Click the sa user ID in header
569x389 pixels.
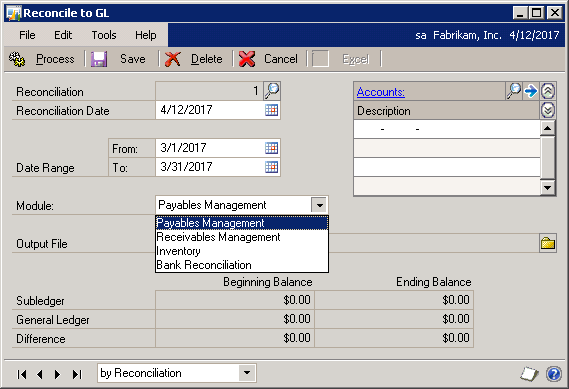421,35
